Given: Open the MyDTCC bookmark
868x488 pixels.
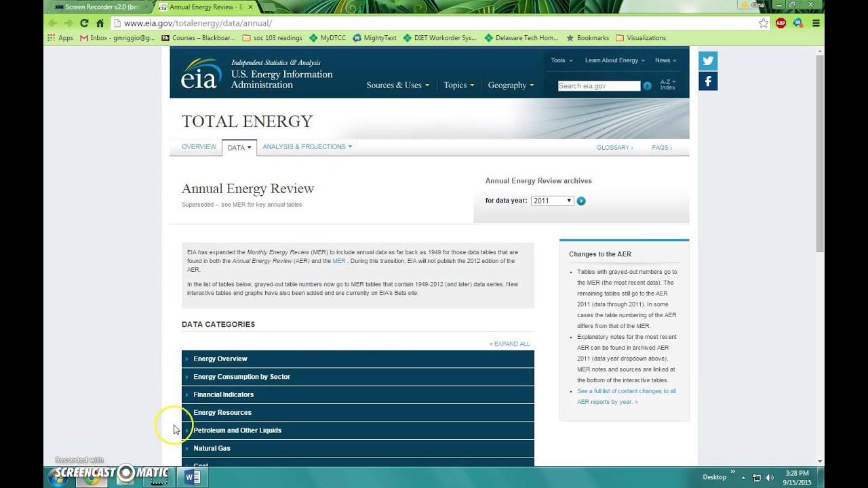Looking at the screenshot, I should 328,38.
